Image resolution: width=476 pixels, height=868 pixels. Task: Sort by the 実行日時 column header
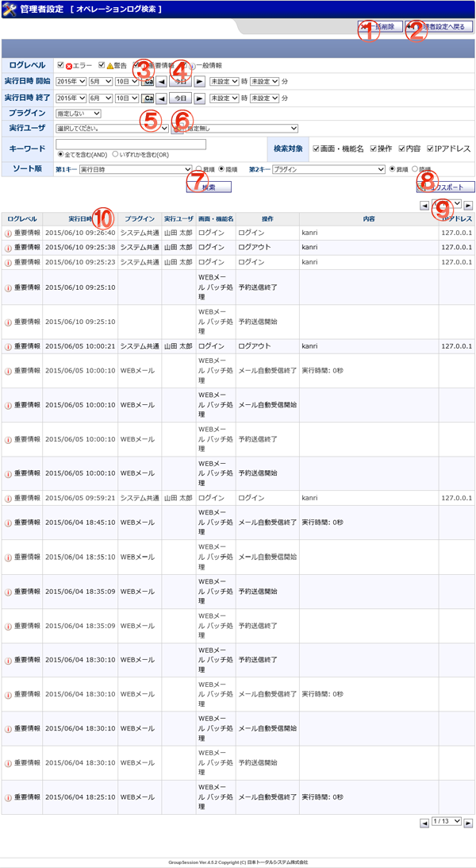82,218
